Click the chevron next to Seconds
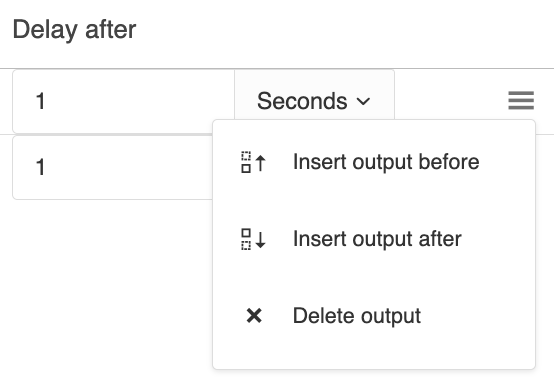Screen dimensions: 556x388 click(x=363, y=102)
